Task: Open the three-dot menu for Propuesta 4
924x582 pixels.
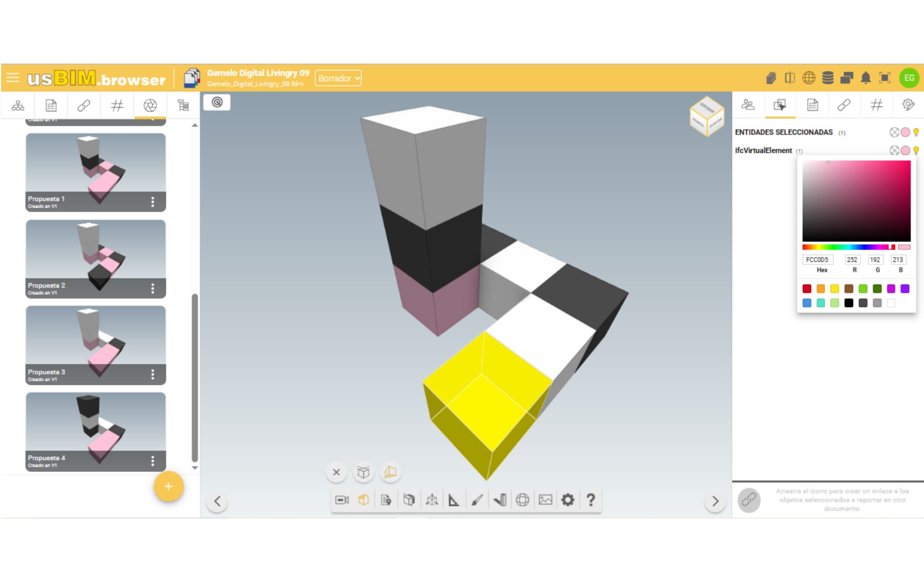Action: (x=153, y=461)
